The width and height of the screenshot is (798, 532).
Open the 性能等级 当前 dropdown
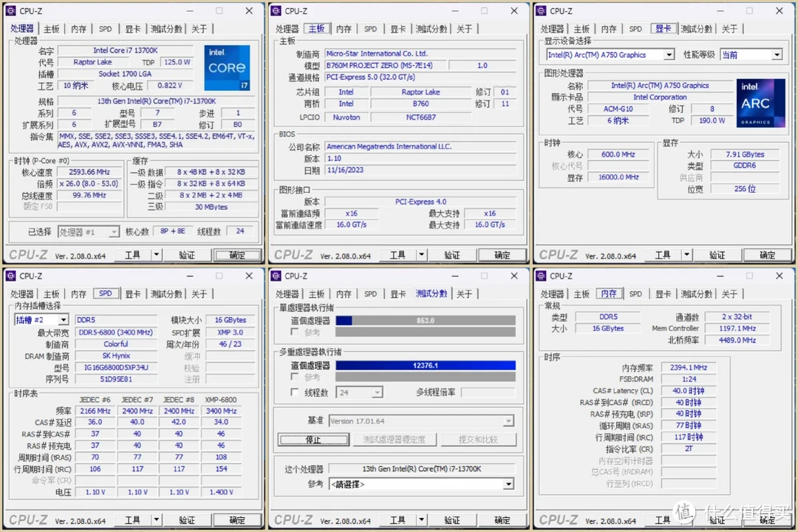click(751, 55)
